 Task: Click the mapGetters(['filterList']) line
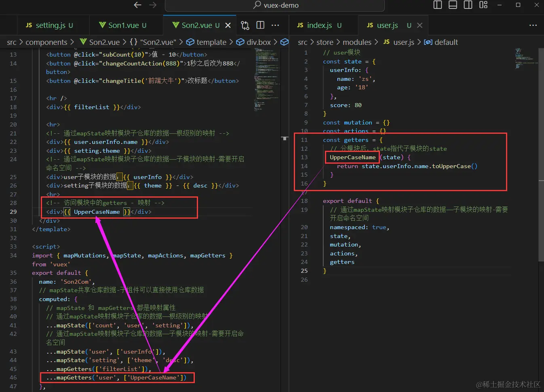[99, 369]
